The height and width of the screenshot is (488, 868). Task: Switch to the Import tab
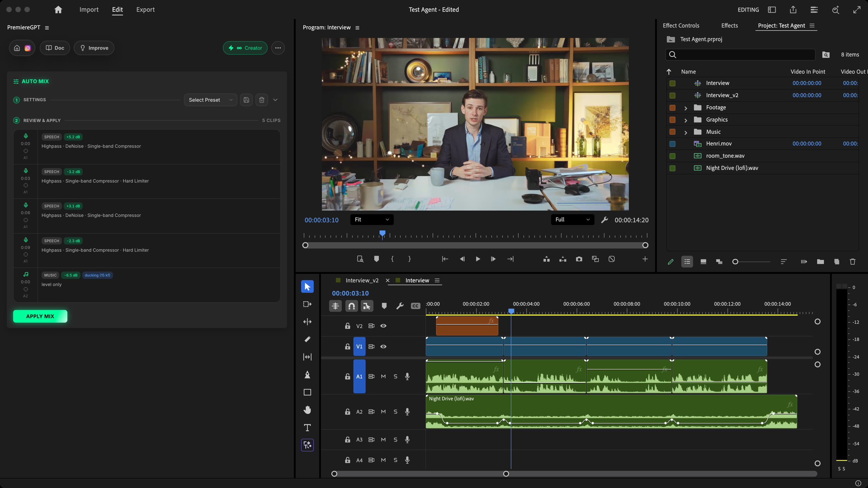(x=89, y=10)
